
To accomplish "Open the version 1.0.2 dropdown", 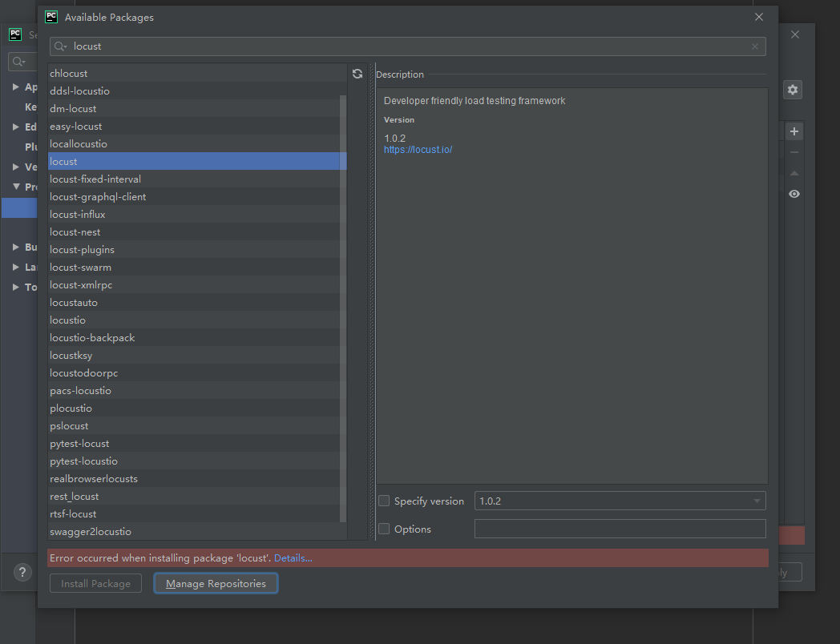I will (620, 501).
